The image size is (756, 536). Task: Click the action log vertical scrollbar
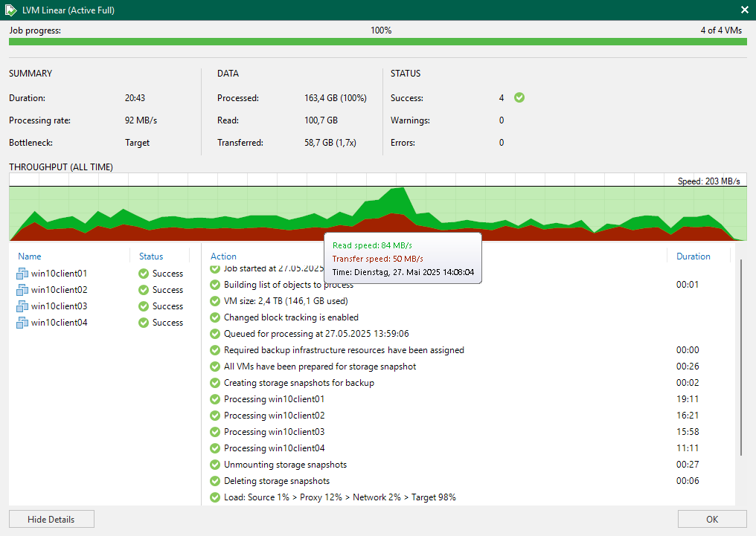pyautogui.click(x=742, y=358)
